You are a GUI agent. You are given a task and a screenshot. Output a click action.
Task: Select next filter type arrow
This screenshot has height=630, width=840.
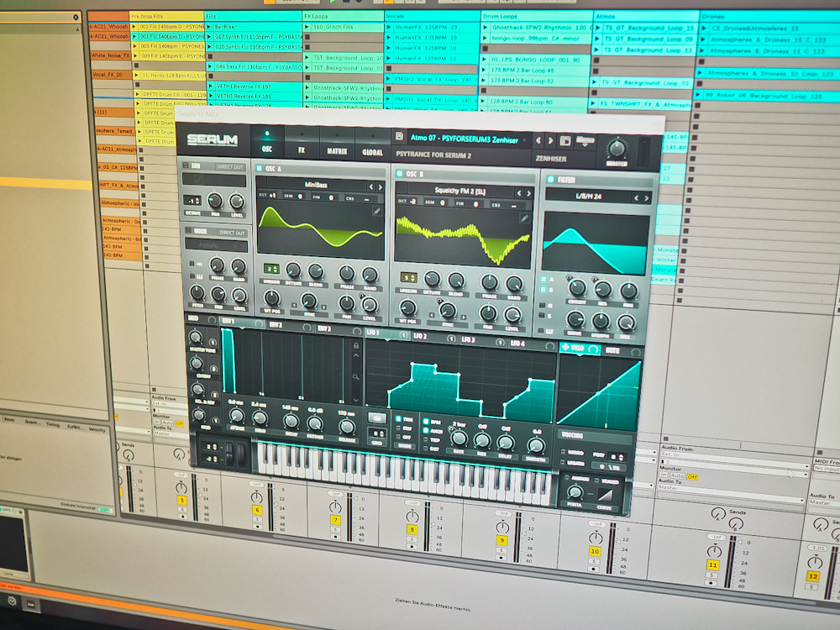coord(646,198)
